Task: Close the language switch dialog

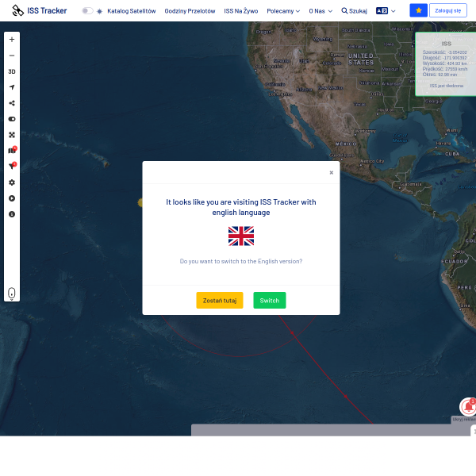Action: pyautogui.click(x=331, y=172)
